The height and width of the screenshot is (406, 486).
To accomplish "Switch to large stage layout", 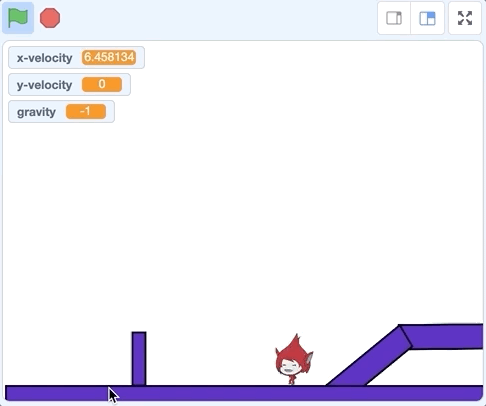I will tap(427, 18).
